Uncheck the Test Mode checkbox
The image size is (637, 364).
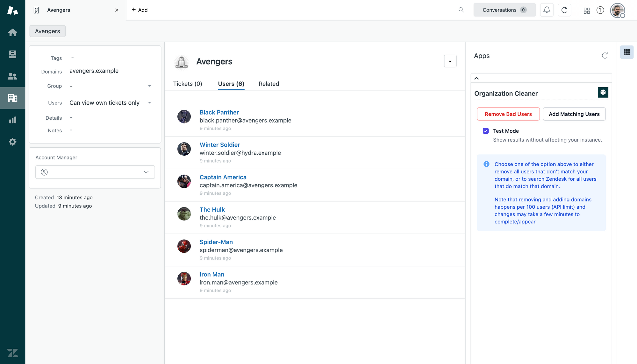486,131
